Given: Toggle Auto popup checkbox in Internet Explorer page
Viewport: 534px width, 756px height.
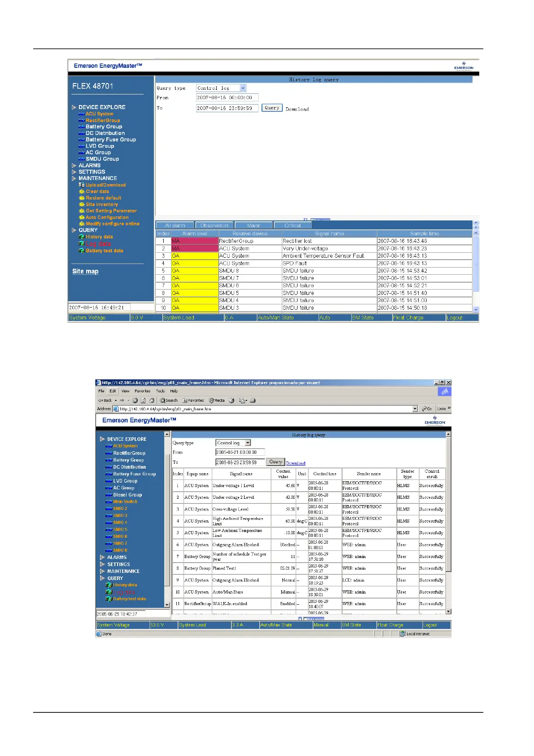Looking at the screenshot, I should click(306, 619).
